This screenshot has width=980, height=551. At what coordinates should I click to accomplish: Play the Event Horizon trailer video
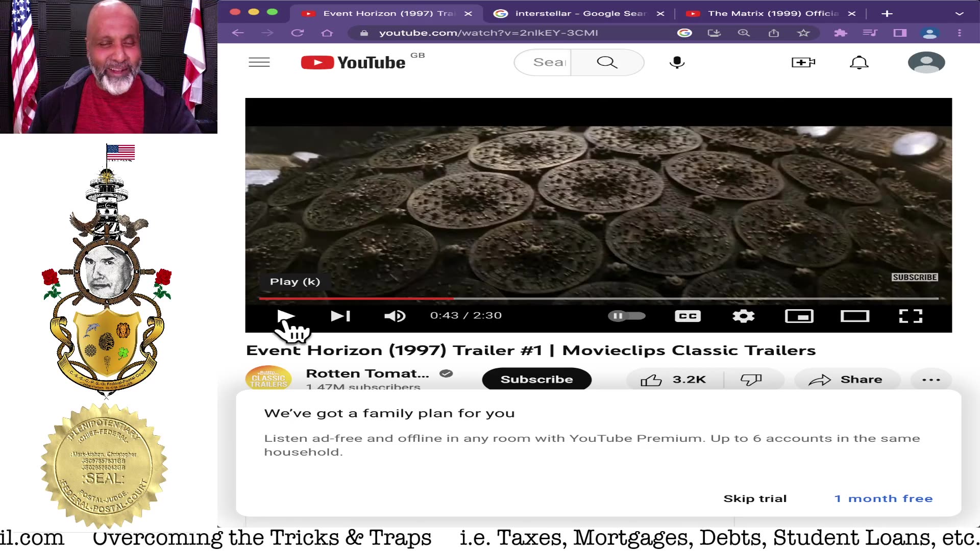tap(286, 316)
